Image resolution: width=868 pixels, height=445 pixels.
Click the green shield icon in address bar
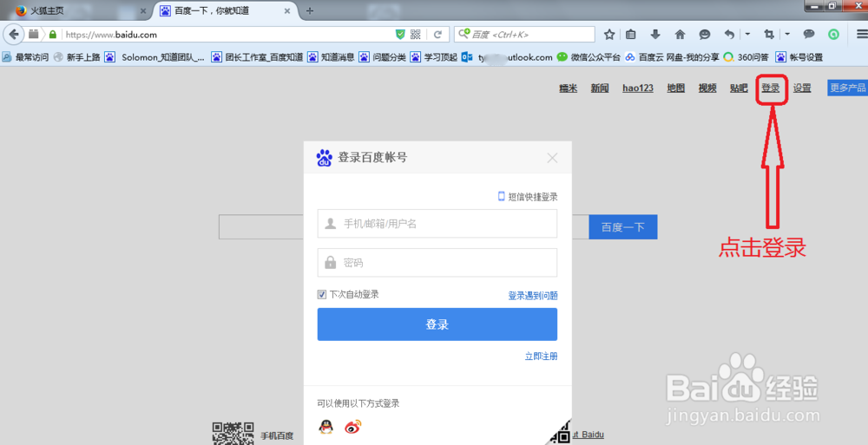click(400, 35)
